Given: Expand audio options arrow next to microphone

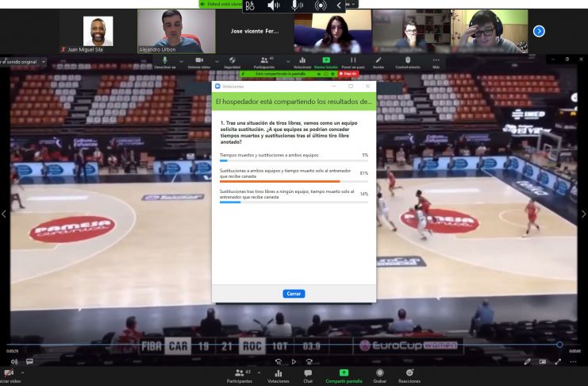Looking at the screenshot, I should (x=182, y=61).
